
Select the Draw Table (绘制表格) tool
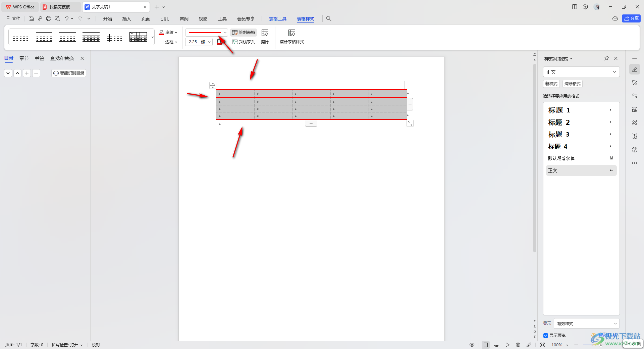(x=244, y=33)
